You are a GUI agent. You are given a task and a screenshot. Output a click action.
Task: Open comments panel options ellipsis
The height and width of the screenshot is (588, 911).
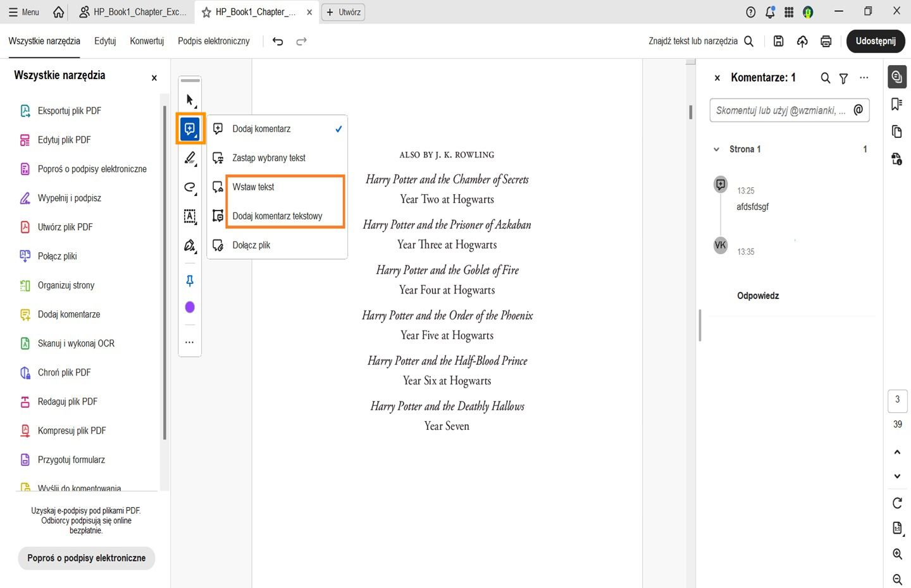864,78
